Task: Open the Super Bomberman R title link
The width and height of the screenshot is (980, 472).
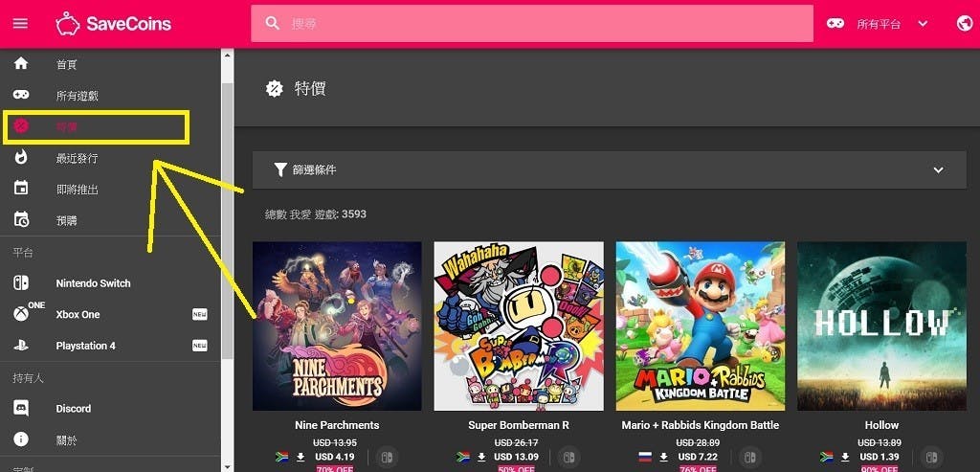Action: 519,425
